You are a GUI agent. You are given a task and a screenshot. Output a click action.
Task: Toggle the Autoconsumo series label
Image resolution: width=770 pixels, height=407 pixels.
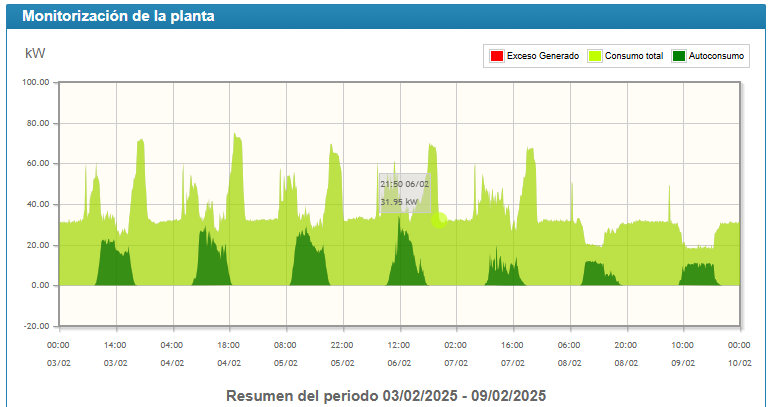tap(717, 57)
